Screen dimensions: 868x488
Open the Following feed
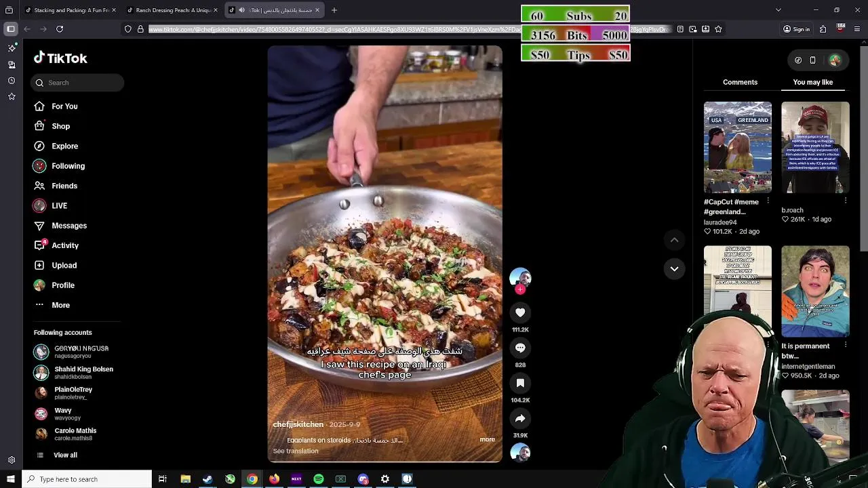[59, 166]
